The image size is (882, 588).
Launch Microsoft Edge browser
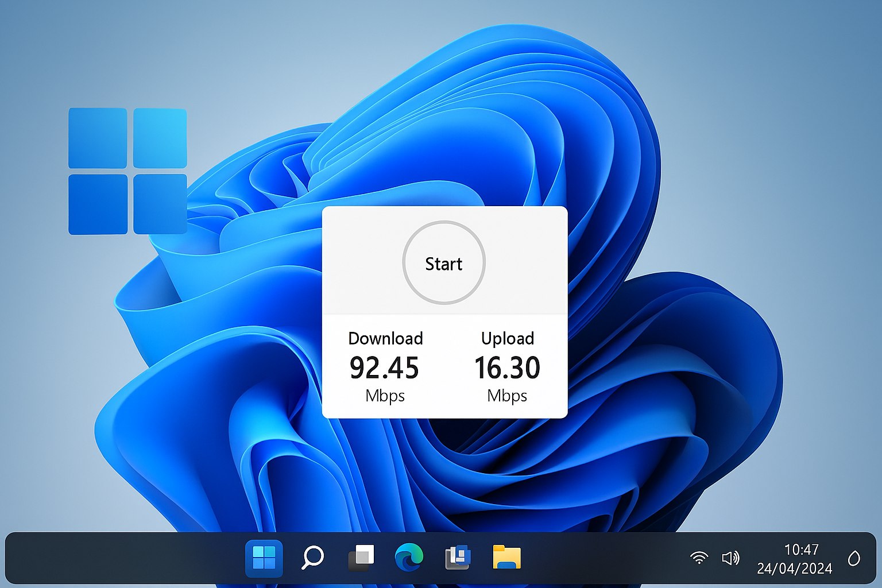click(x=409, y=556)
